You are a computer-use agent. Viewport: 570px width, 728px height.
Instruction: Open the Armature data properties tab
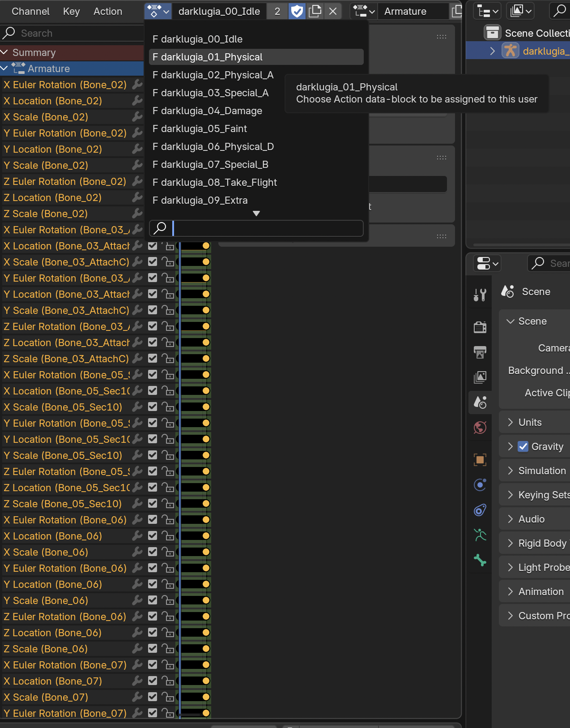pos(480,535)
